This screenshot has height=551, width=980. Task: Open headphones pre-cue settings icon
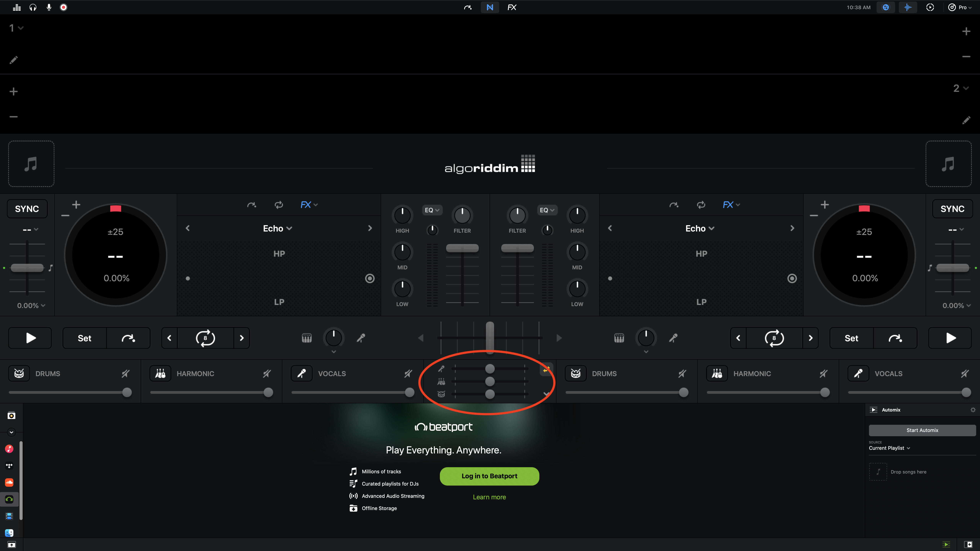point(33,7)
